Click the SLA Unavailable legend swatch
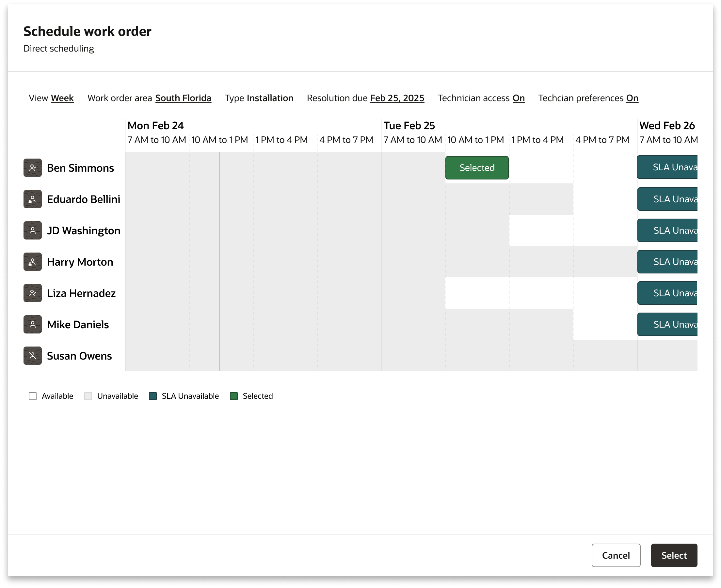The height and width of the screenshot is (588, 721). pos(153,396)
